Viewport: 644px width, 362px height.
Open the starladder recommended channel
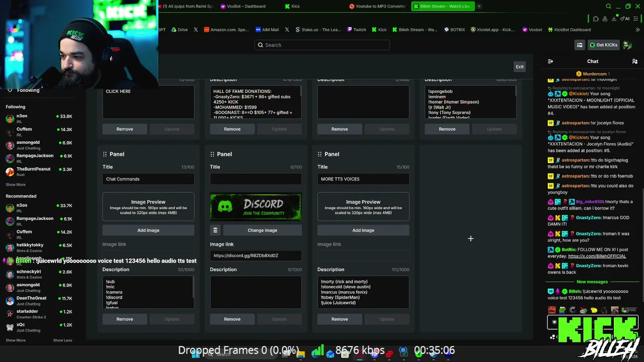pos(38,314)
